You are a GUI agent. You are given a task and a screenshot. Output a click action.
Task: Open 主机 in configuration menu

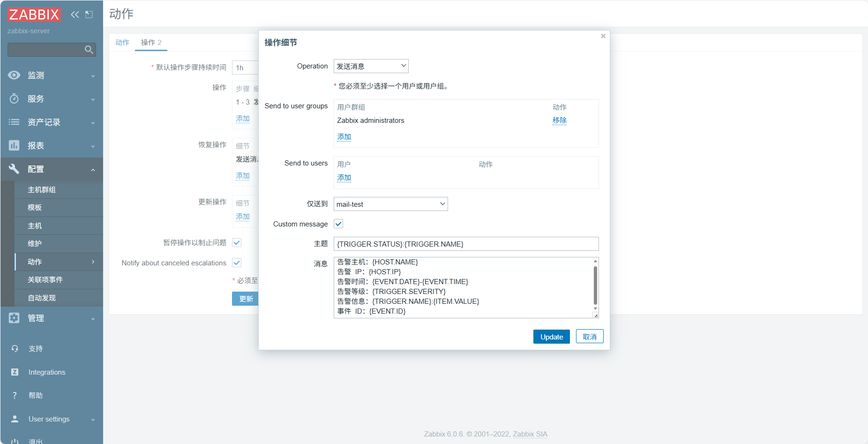pos(59,226)
